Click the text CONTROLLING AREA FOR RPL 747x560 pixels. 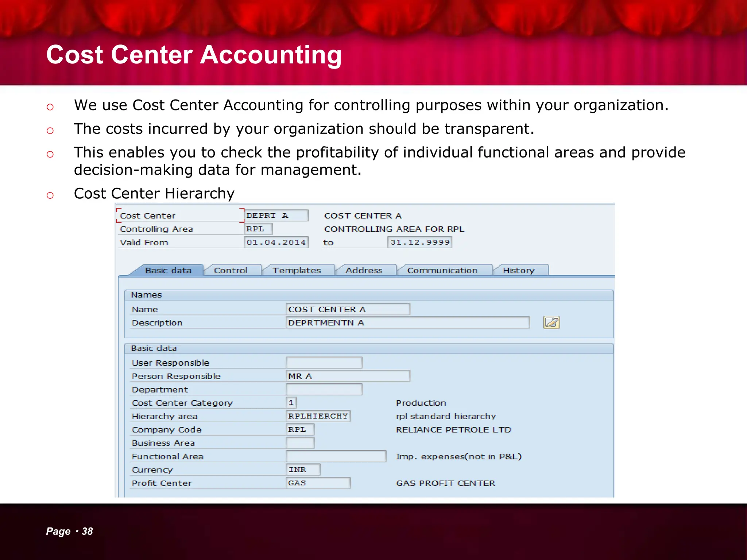point(394,229)
